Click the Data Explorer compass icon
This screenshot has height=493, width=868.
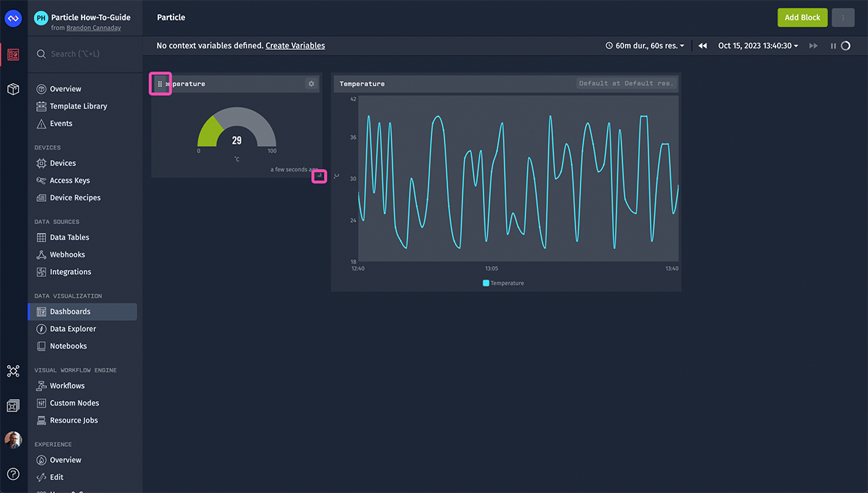click(x=41, y=329)
